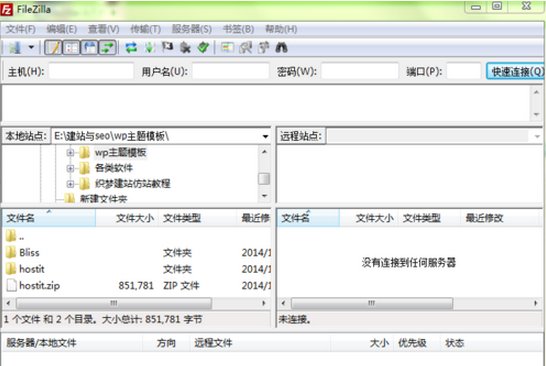The width and height of the screenshot is (546, 366).
Task: Toggle message log display icon
Action: point(53,47)
